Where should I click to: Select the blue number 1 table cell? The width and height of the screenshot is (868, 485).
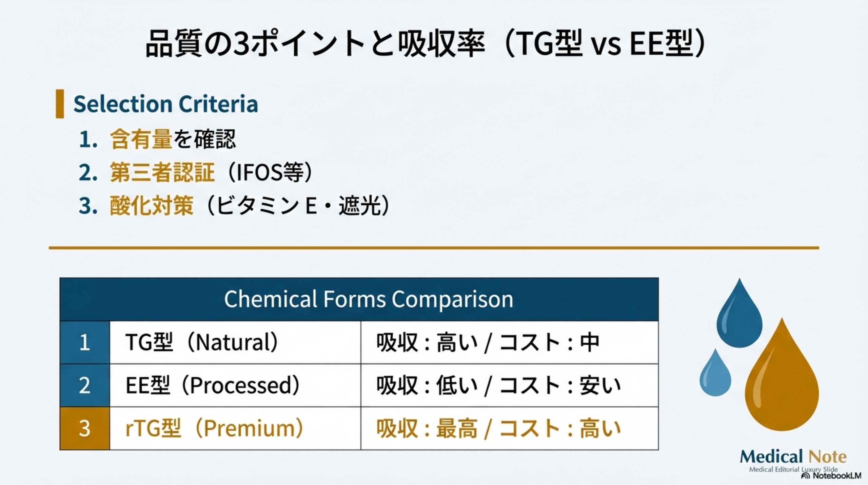pos(85,342)
